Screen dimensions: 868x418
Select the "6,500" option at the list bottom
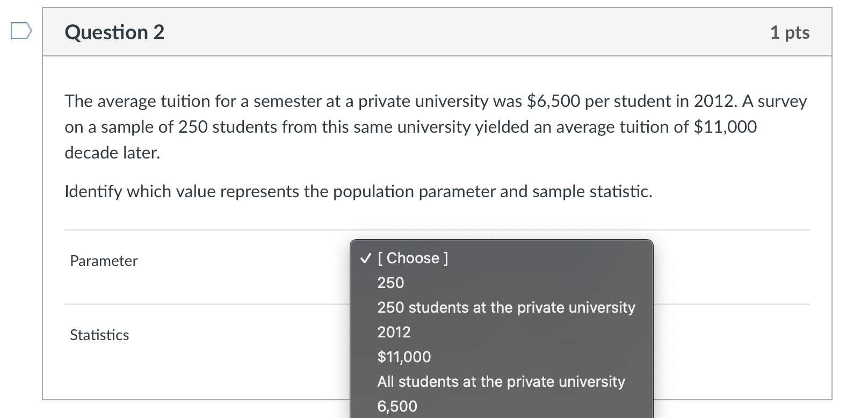pos(397,407)
